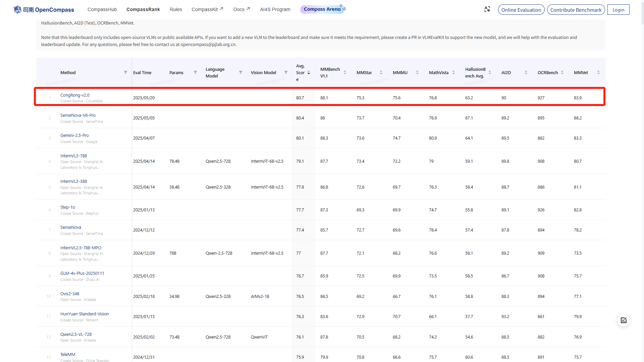Click the OpenCompass logo
This screenshot has height=362, width=644.
tap(44, 9)
